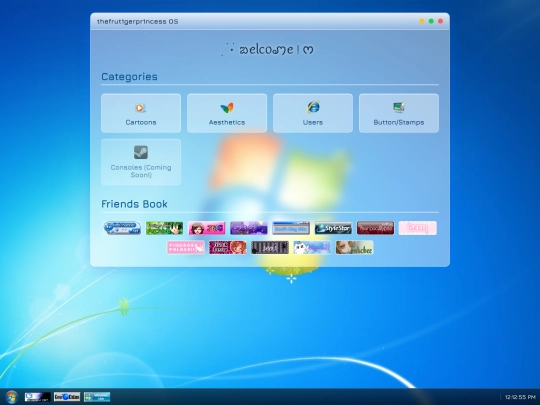Open the green anime friend button

point(165,228)
